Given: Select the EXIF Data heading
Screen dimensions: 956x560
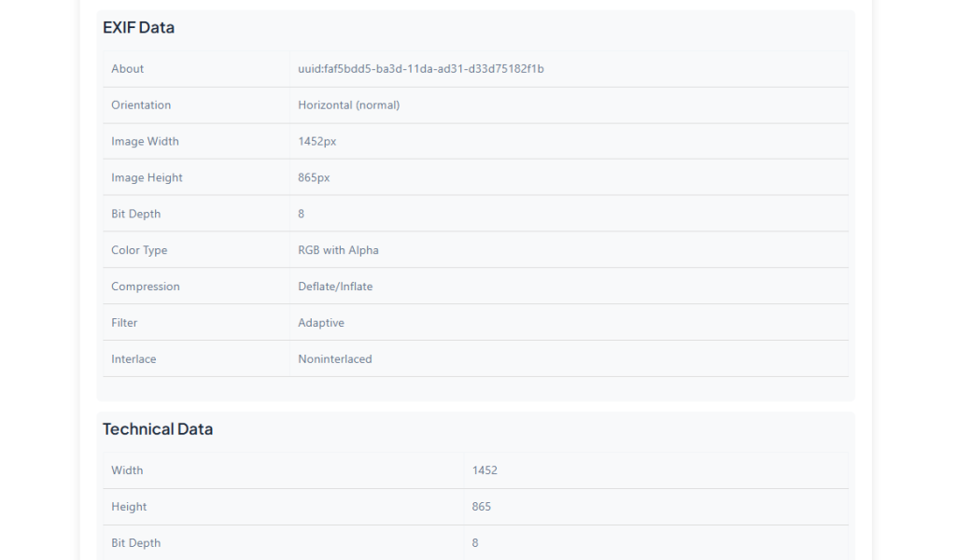Looking at the screenshot, I should (138, 27).
